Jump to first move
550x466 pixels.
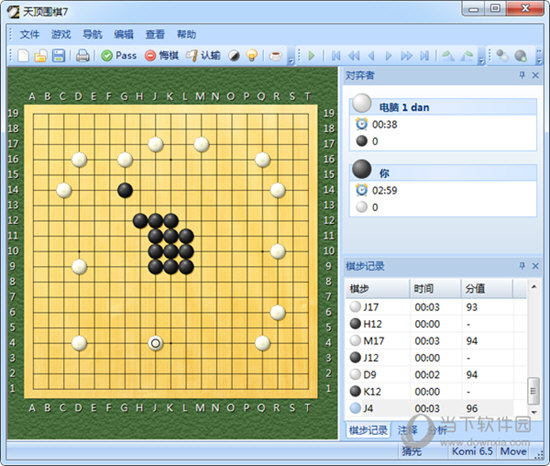coord(336,55)
